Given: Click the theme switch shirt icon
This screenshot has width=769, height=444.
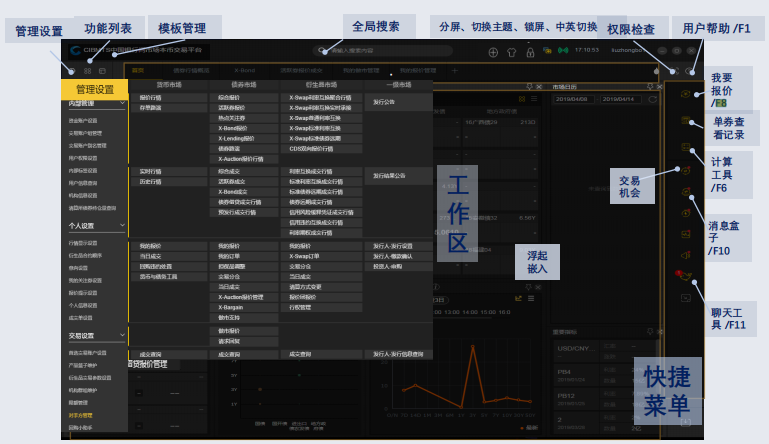Looking at the screenshot, I should point(510,51).
